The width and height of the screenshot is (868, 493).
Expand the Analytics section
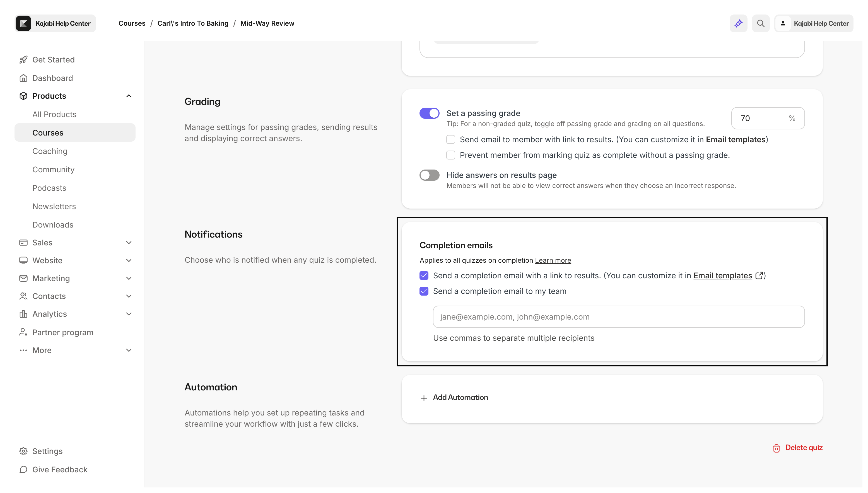pyautogui.click(x=129, y=314)
